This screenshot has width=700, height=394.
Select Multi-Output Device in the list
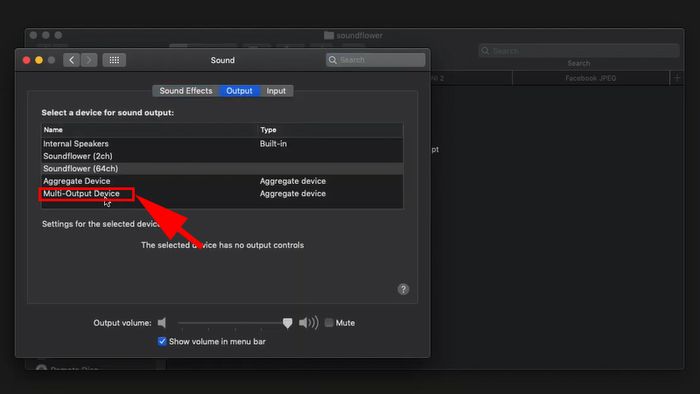[x=222, y=194]
